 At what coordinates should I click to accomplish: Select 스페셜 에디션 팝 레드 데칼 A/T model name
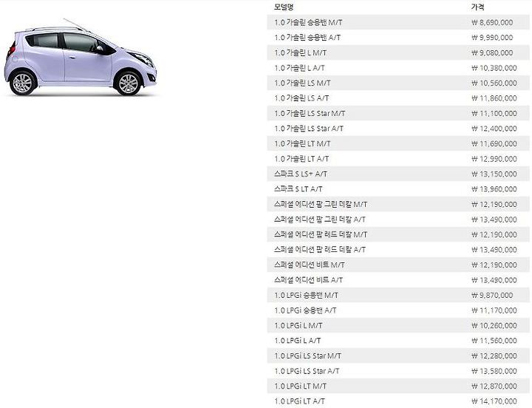click(x=320, y=250)
